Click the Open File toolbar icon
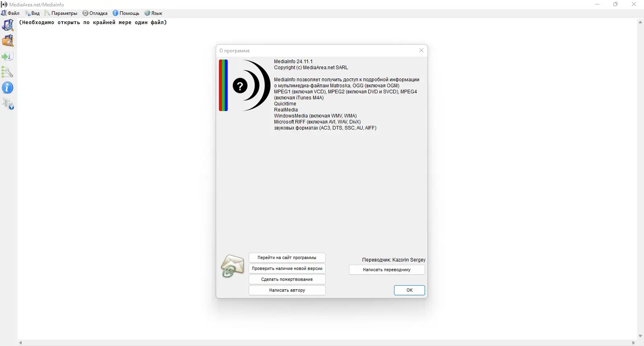This screenshot has width=644, height=346. pyautogui.click(x=8, y=25)
